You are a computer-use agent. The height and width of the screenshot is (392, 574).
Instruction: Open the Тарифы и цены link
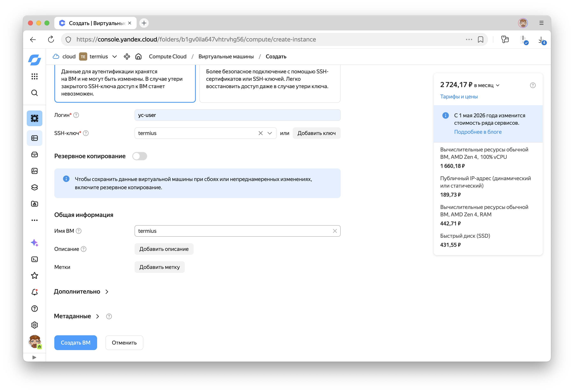tap(459, 96)
